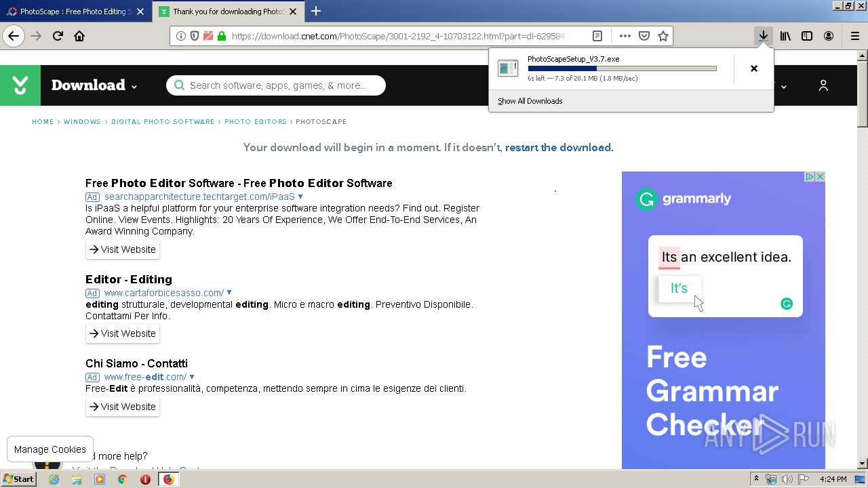The height and width of the screenshot is (488, 868).
Task: Show site information icon in address bar
Action: [181, 36]
